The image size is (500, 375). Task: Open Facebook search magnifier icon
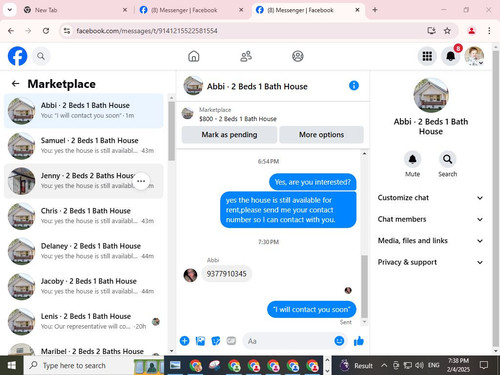click(x=41, y=56)
